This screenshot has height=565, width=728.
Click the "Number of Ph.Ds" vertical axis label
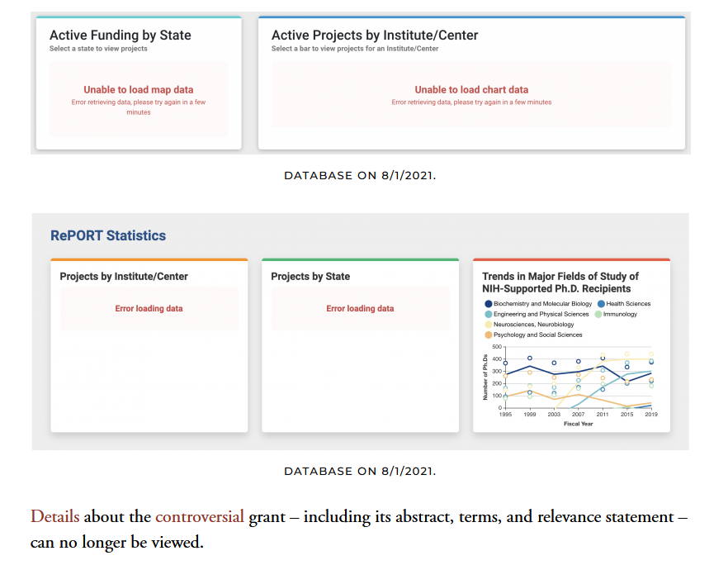[x=485, y=377]
